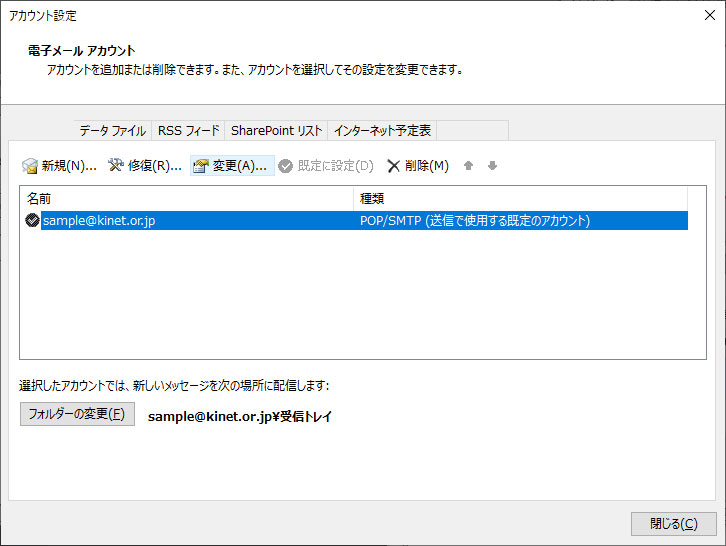Switch to the RSS フィード tab
Screen dimensions: 726x546
point(188,131)
